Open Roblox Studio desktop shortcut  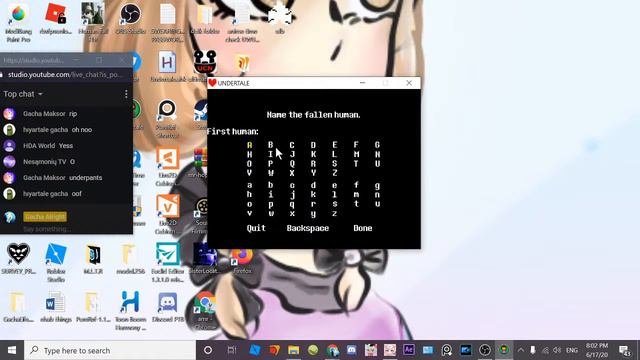[56, 262]
